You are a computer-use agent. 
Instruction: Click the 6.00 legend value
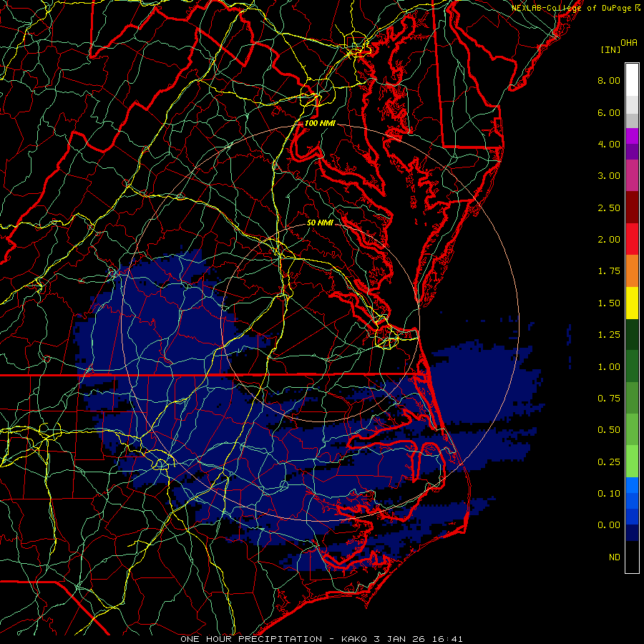pos(609,112)
